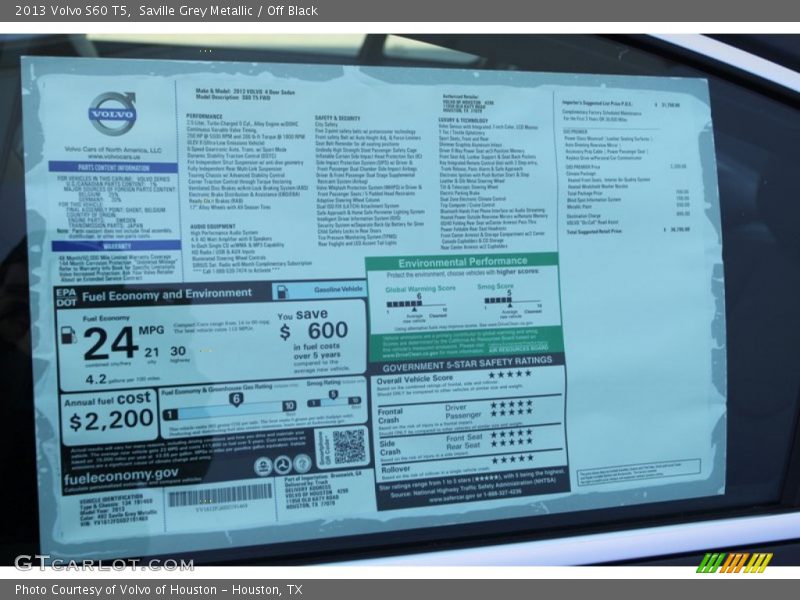Click the highway mileage value '30'
Image resolution: width=800 pixels, height=600 pixels.
[x=178, y=351]
